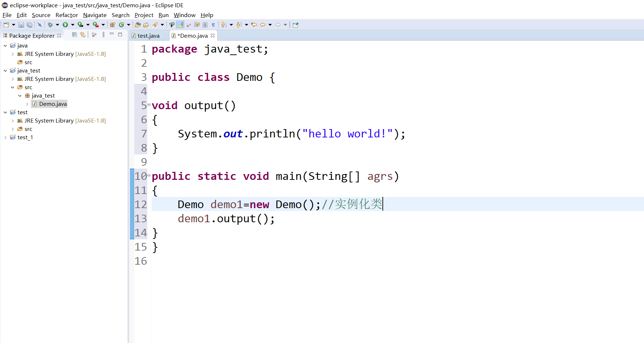Open the Window menu
This screenshot has height=343, width=644.
tap(185, 15)
